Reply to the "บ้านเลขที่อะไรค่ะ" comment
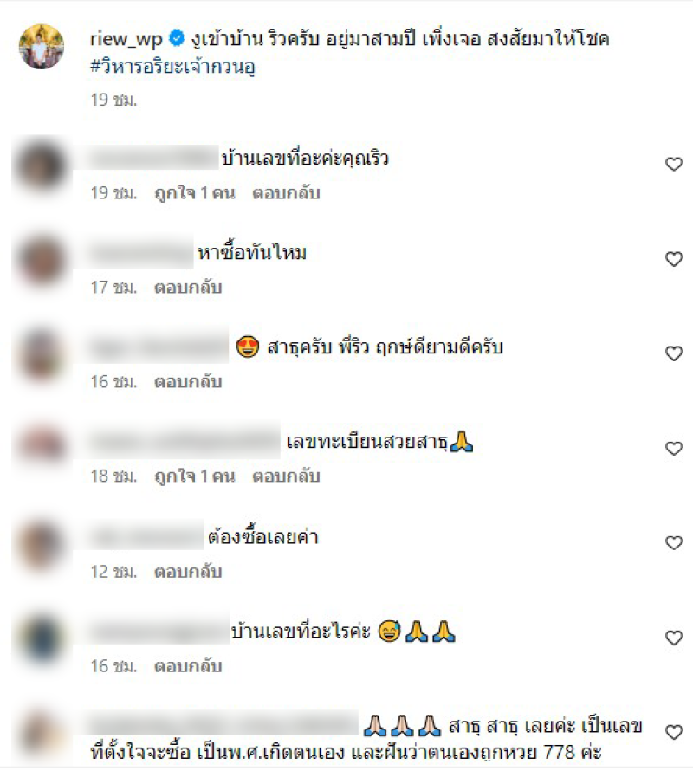693x784 pixels. pos(188,666)
